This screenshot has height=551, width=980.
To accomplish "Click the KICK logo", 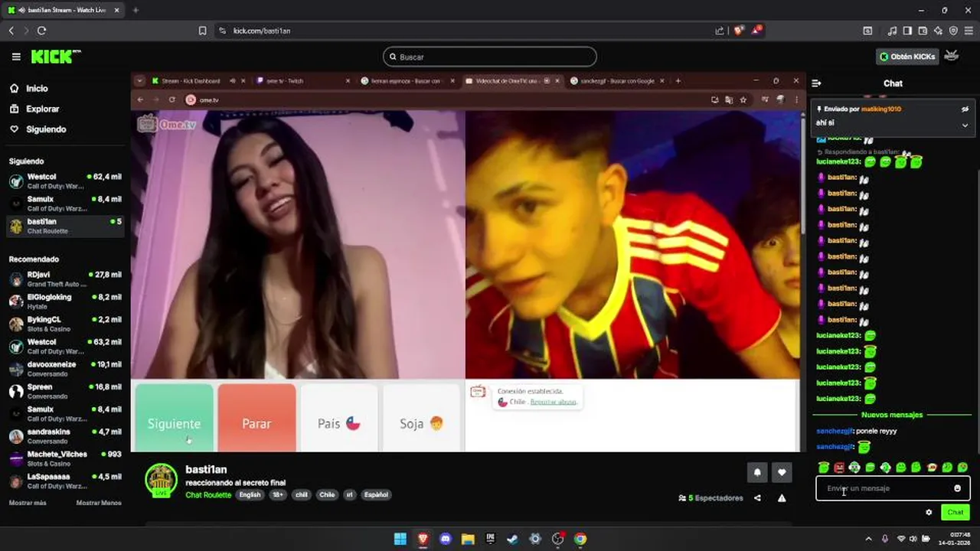I will coord(55,57).
